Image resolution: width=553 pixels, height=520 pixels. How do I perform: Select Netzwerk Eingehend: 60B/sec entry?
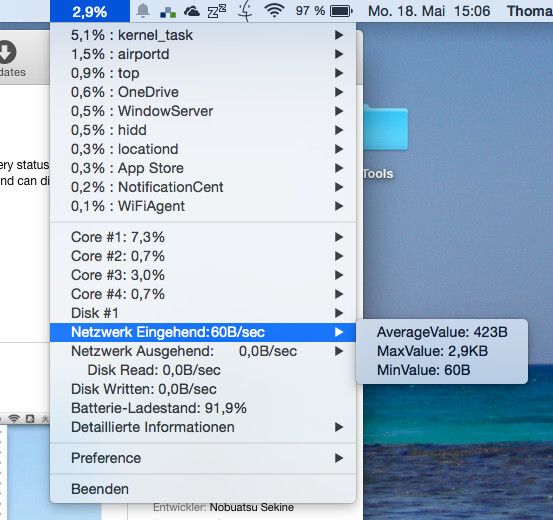[203, 332]
